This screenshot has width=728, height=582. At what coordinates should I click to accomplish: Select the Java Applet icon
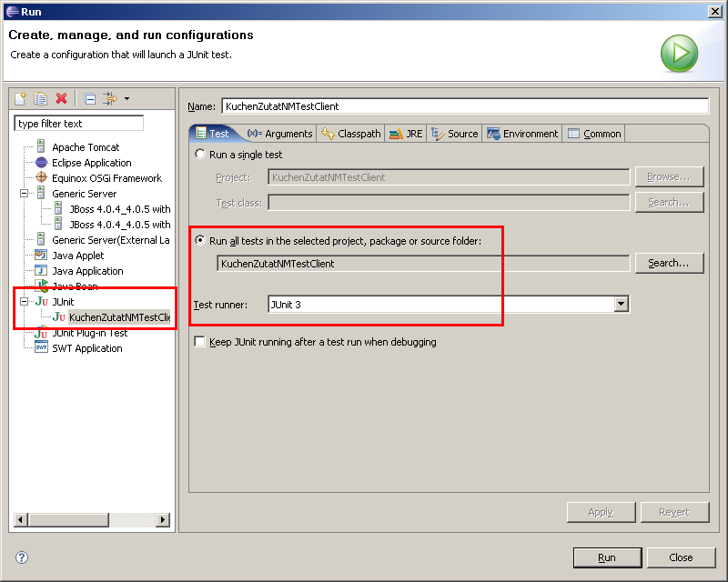click(41, 256)
